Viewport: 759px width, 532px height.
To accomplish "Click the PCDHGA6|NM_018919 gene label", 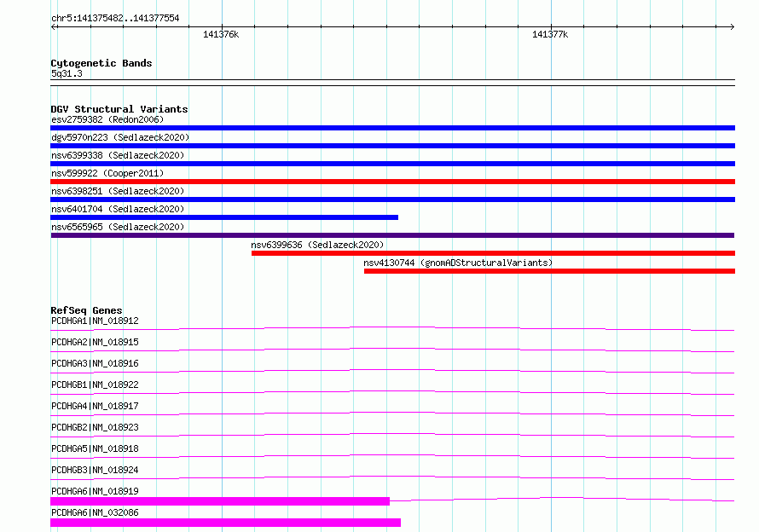I will point(95,491).
